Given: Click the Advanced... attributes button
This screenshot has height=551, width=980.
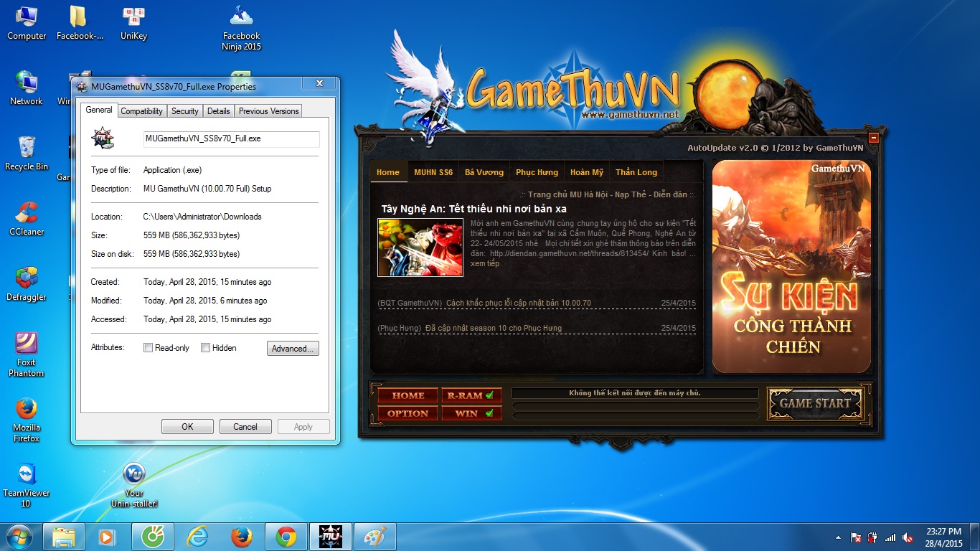Looking at the screenshot, I should tap(293, 349).
